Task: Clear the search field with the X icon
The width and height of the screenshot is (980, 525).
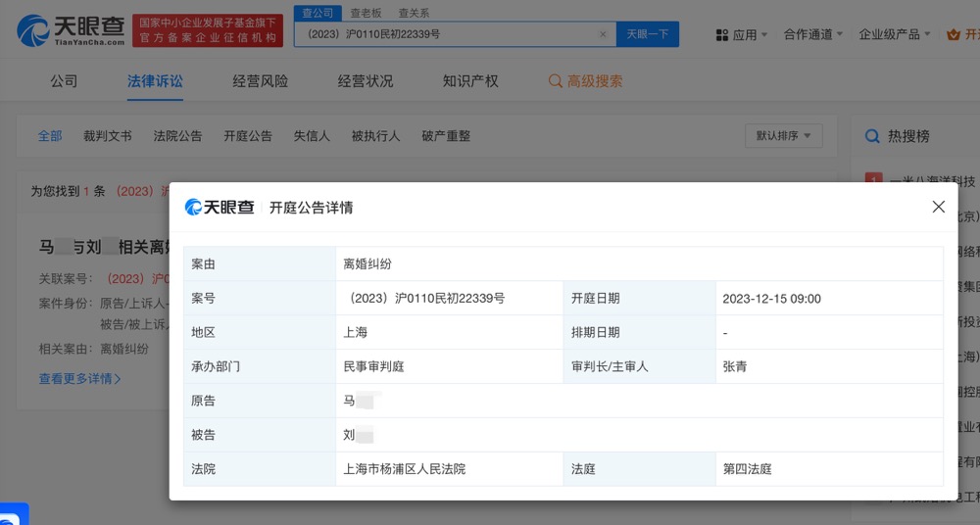Action: tap(603, 34)
